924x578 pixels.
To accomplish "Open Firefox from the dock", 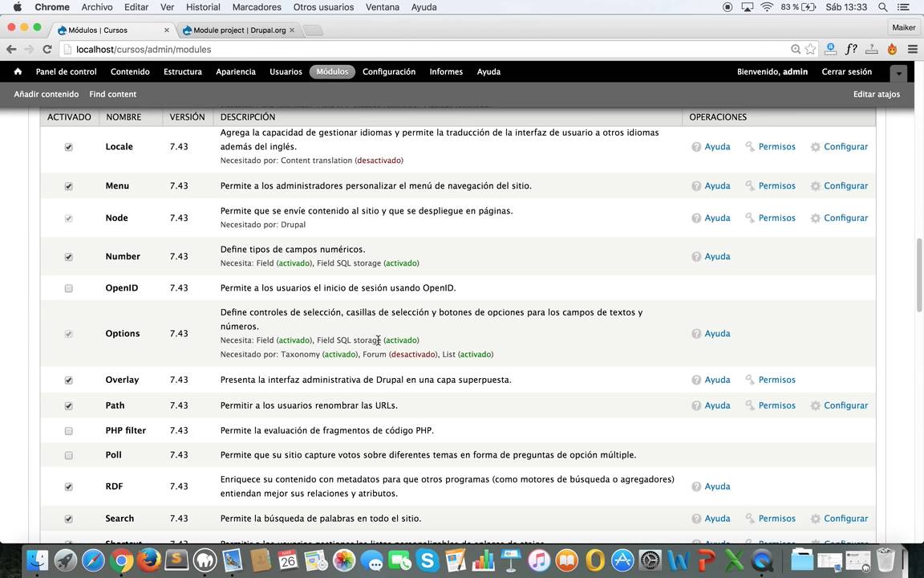I will (x=149, y=560).
